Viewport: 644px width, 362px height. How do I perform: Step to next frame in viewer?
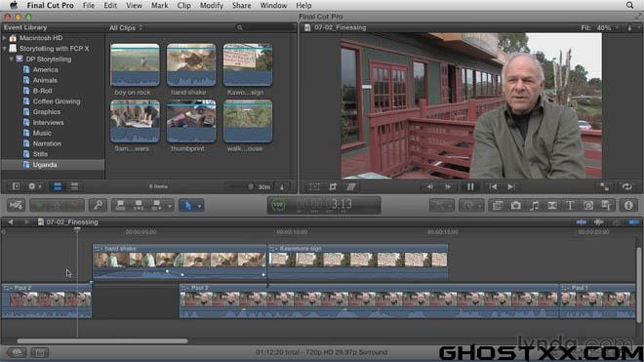coord(448,186)
